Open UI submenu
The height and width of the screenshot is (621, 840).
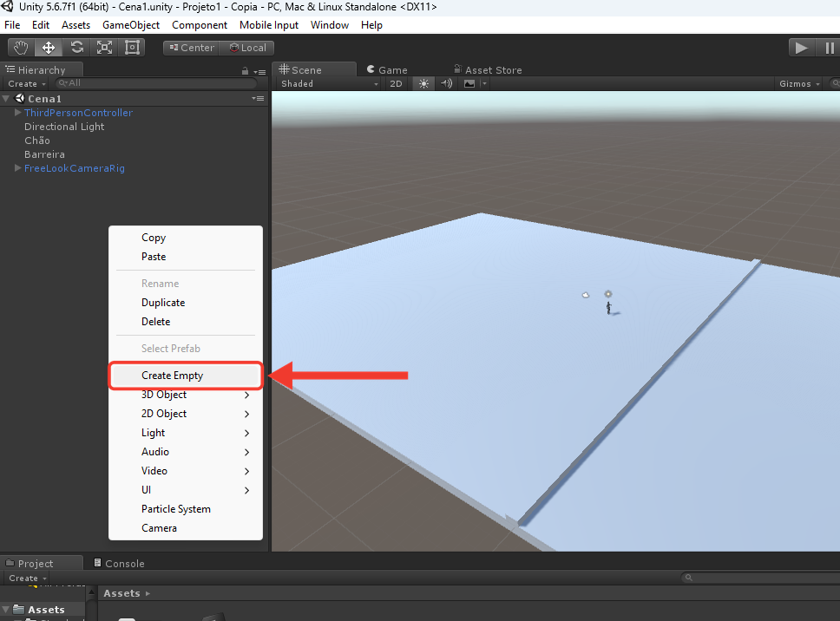pyautogui.click(x=186, y=490)
